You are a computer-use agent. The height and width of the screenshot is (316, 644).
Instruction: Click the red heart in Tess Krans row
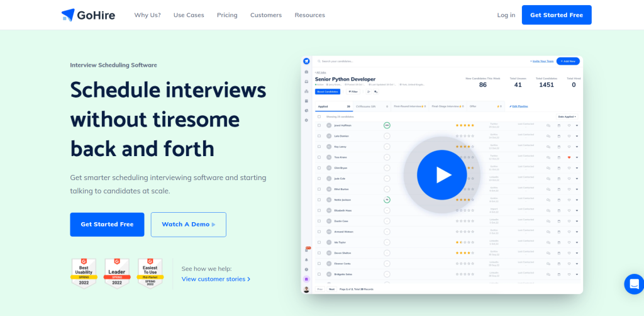click(569, 157)
